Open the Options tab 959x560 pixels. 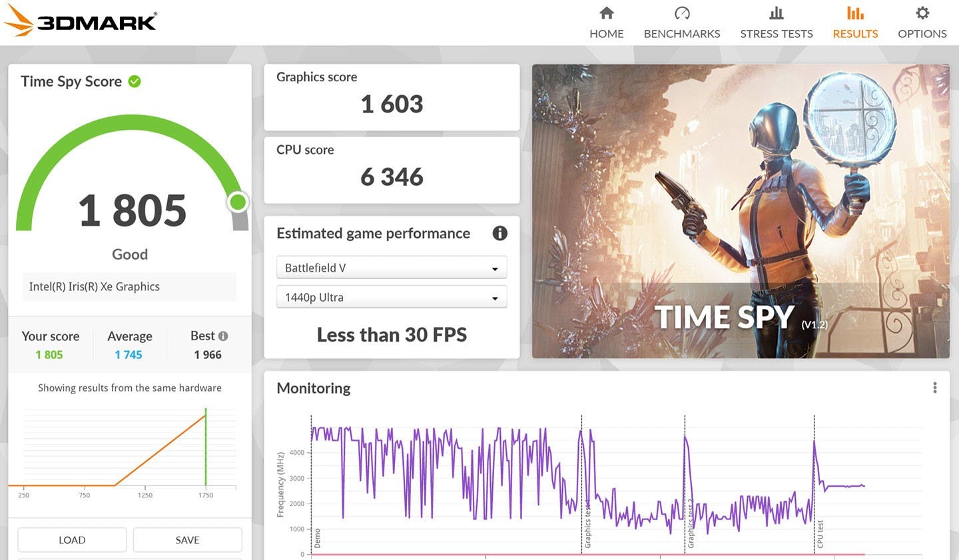922,23
